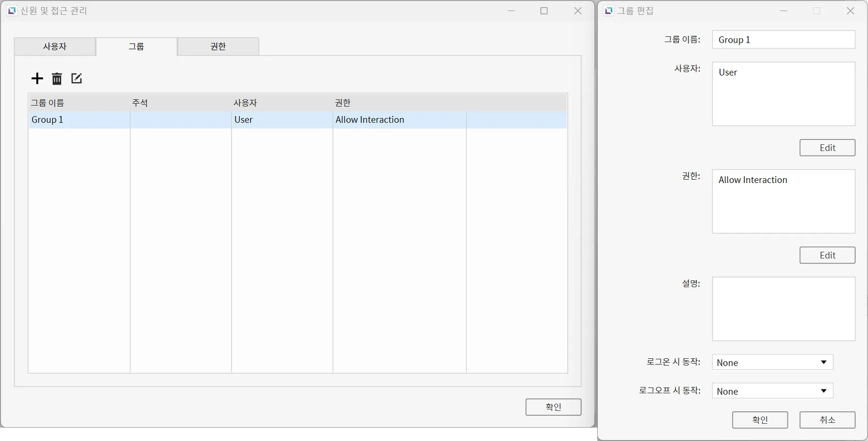Click the Edit button below the 사용자 list
The height and width of the screenshot is (441, 868).
[827, 148]
